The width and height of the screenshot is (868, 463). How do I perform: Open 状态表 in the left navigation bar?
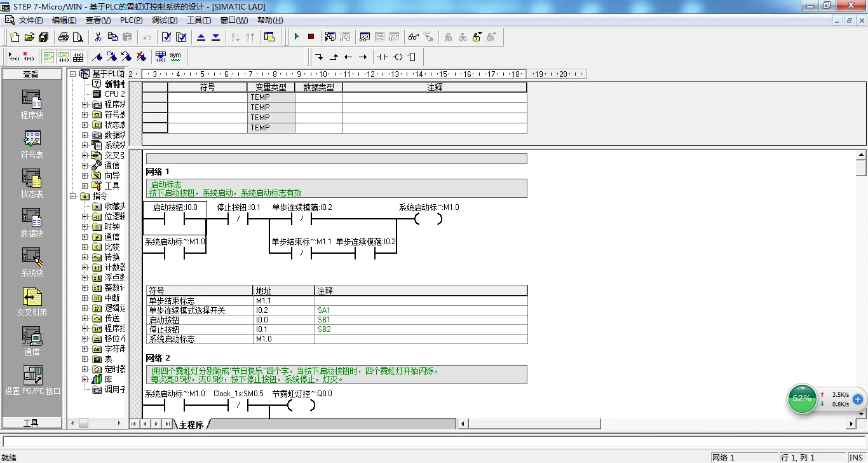[32, 184]
